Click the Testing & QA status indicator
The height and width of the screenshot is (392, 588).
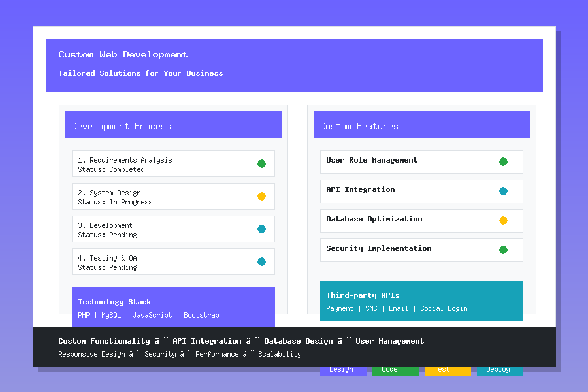(x=262, y=261)
